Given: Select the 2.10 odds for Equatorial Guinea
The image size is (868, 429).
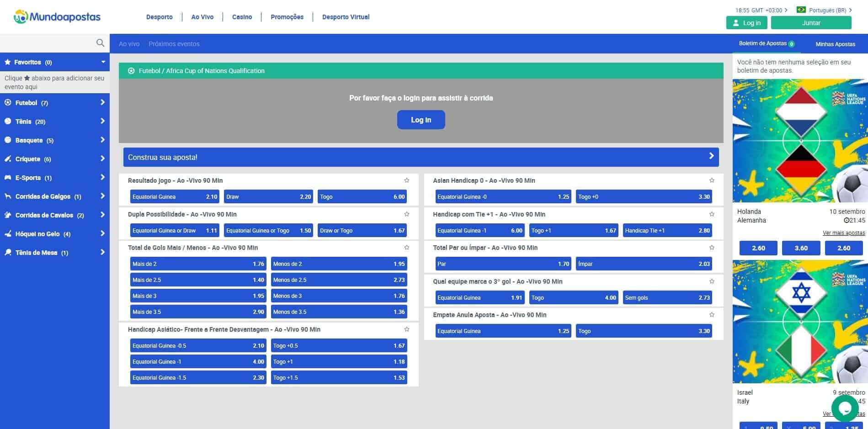Looking at the screenshot, I should pos(174,196).
